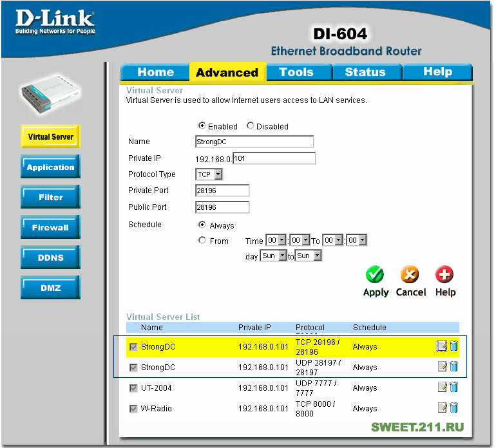Select the Enabled radio button

(x=202, y=126)
